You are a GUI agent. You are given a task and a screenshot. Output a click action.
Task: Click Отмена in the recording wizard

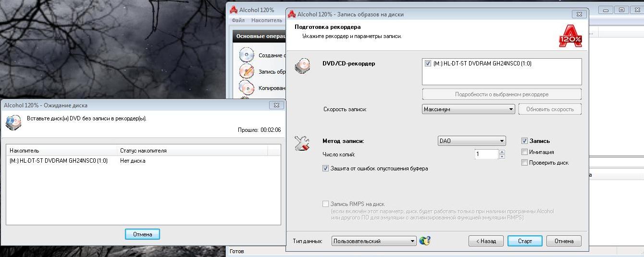(x=564, y=241)
